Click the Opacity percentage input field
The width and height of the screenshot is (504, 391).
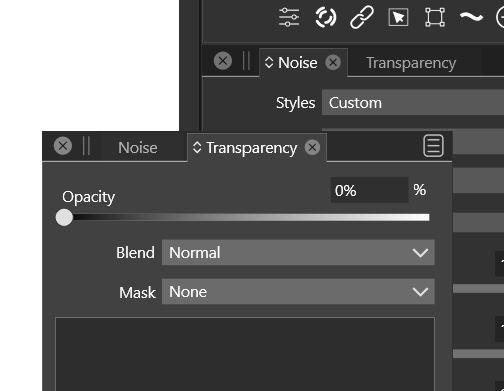point(369,190)
